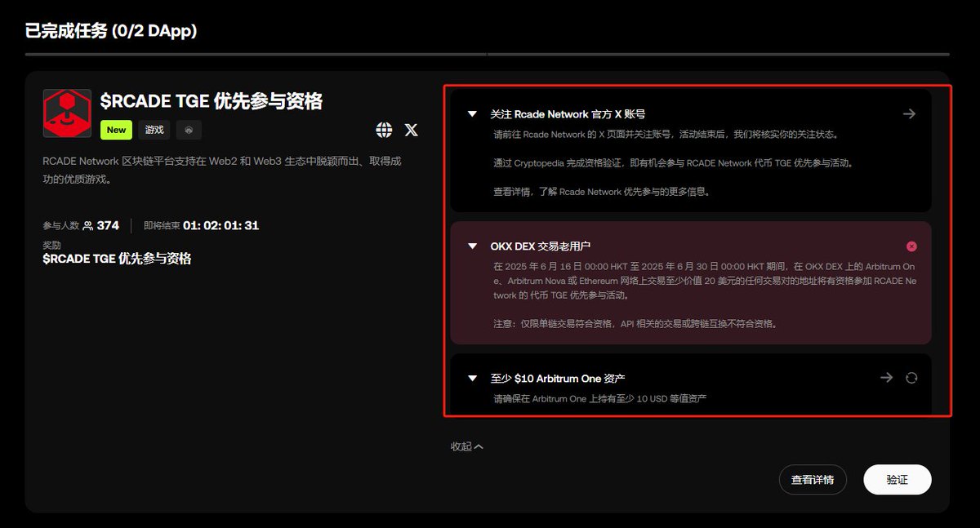Click the 通过 Cryptopedia 完成资格验证 sentence
The height and width of the screenshot is (528, 980).
(x=673, y=163)
